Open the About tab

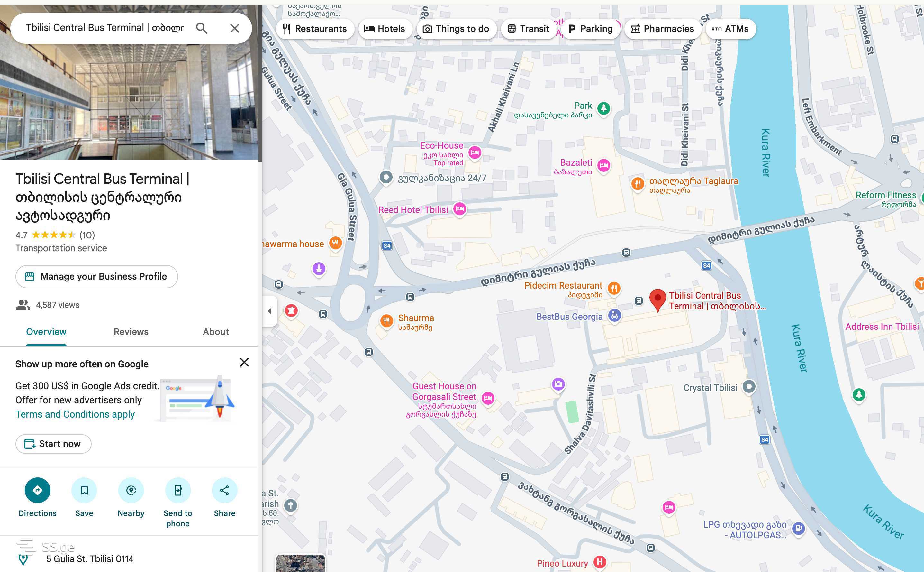215,332
